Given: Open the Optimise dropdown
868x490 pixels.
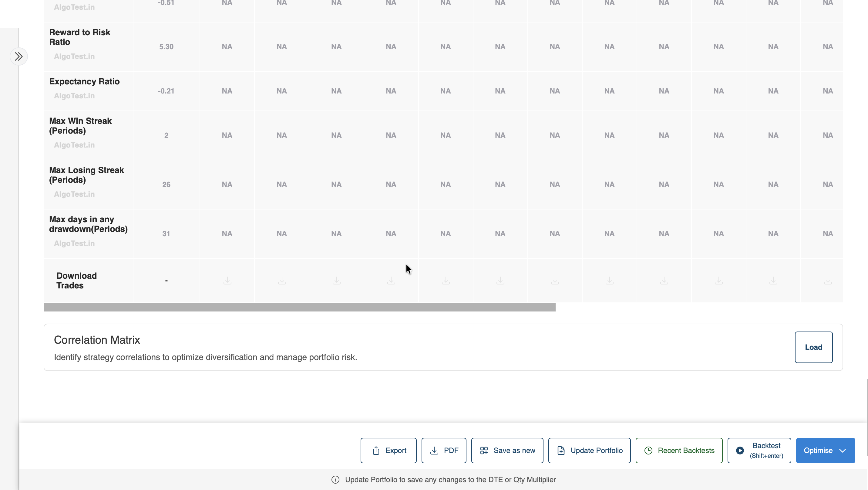Looking at the screenshot, I should point(825,451).
